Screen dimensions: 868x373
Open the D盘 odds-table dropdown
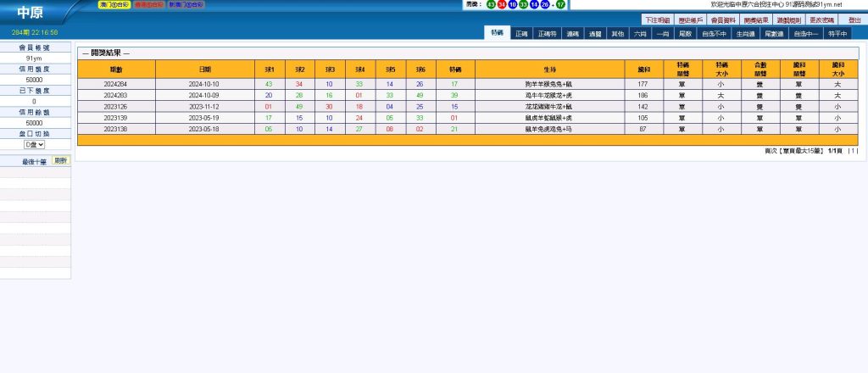(x=34, y=145)
